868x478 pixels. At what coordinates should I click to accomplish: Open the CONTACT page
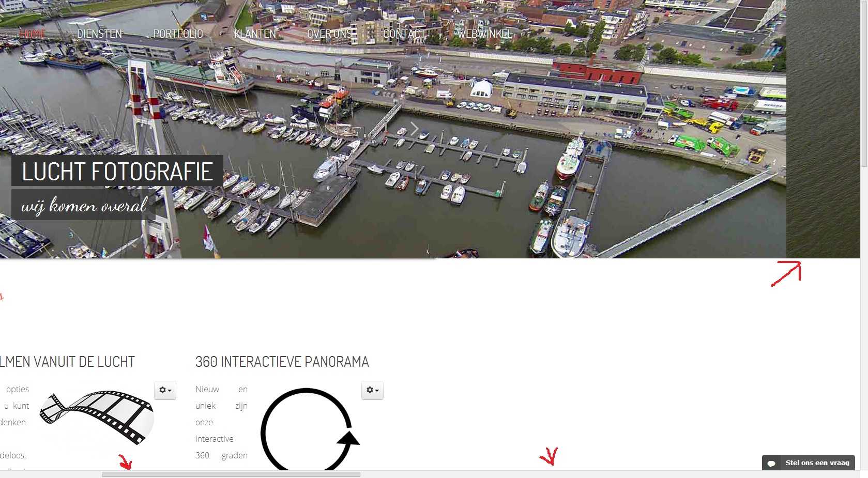pyautogui.click(x=404, y=34)
